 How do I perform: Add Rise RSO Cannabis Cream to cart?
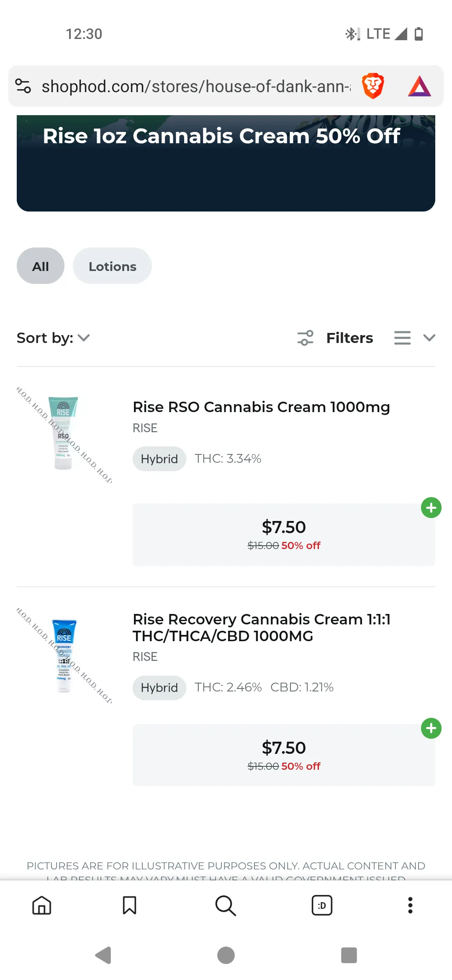pos(431,508)
